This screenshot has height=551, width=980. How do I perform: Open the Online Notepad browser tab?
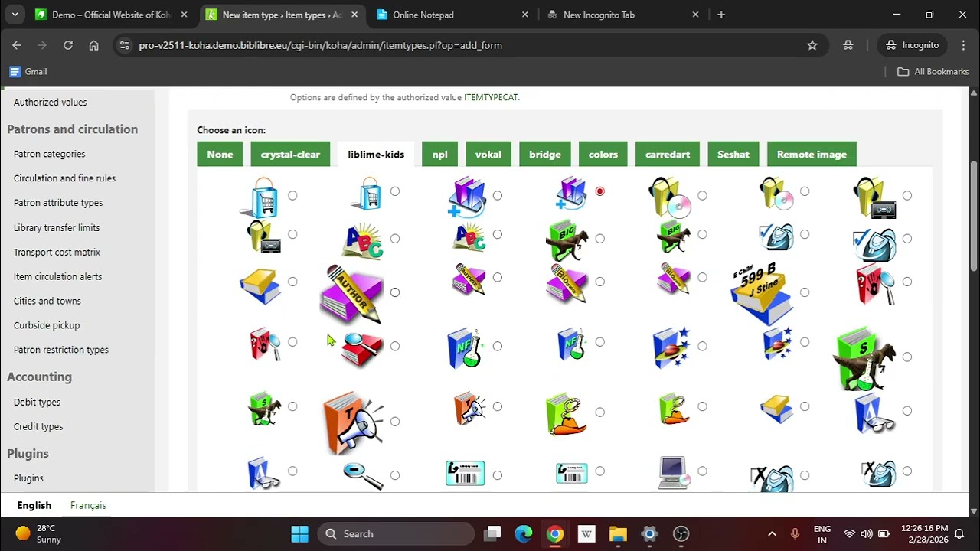click(x=452, y=15)
